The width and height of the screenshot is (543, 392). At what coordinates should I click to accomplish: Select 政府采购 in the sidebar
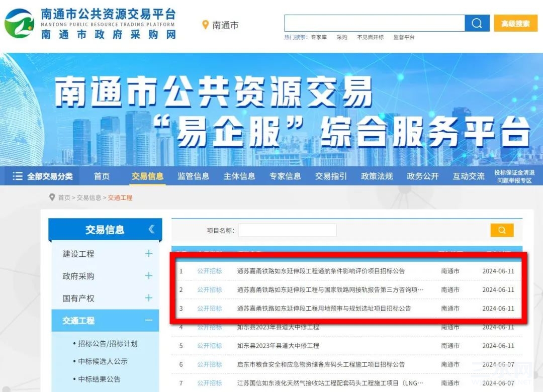click(78, 276)
